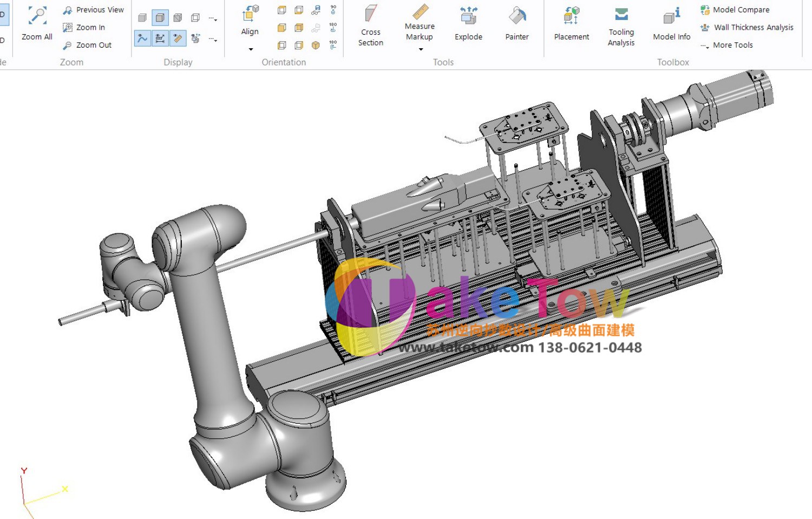Switch to Left view orientation cube
This screenshot has width=812, height=519.
tap(281, 45)
